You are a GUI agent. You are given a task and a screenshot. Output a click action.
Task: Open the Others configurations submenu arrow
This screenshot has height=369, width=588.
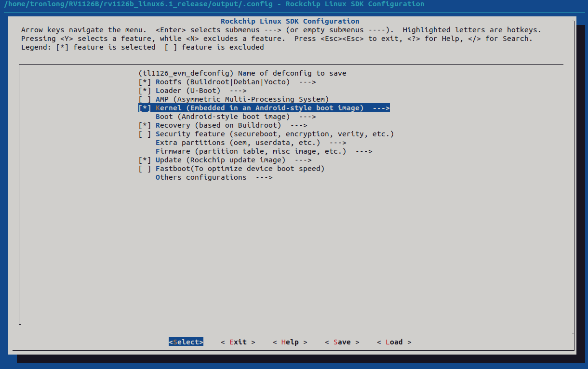click(x=264, y=177)
